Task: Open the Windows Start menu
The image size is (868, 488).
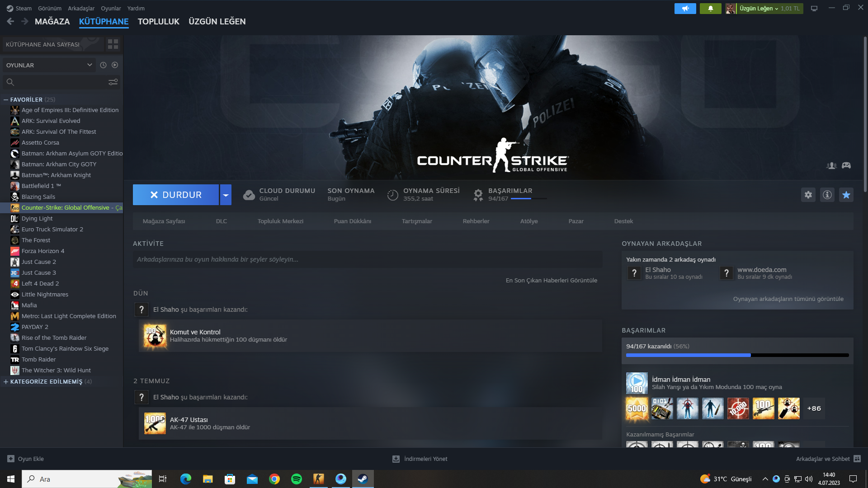Action: [11, 479]
